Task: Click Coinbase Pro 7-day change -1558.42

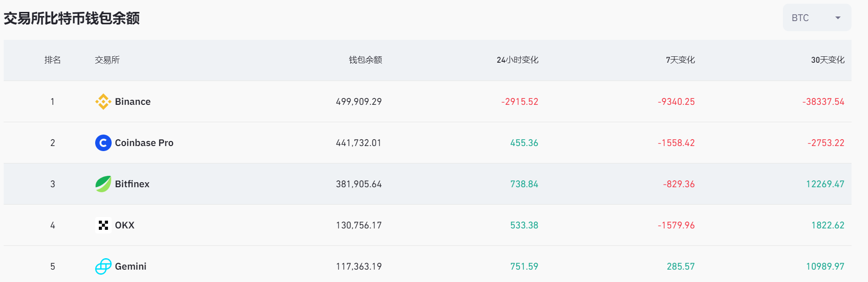Action: (676, 143)
